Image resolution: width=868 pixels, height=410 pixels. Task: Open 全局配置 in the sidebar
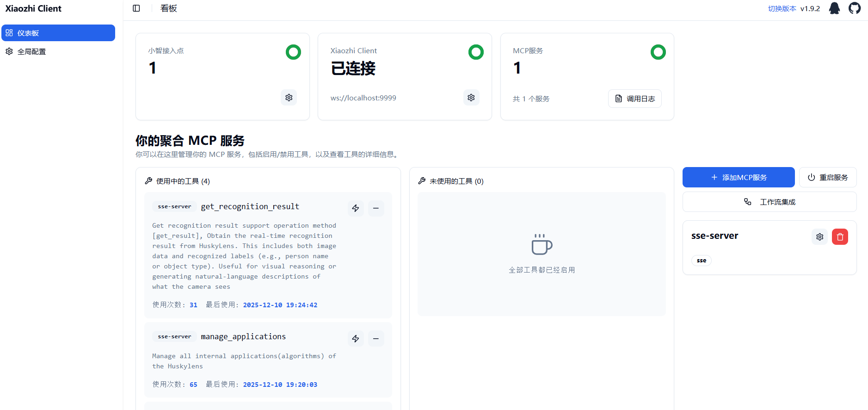tap(31, 52)
